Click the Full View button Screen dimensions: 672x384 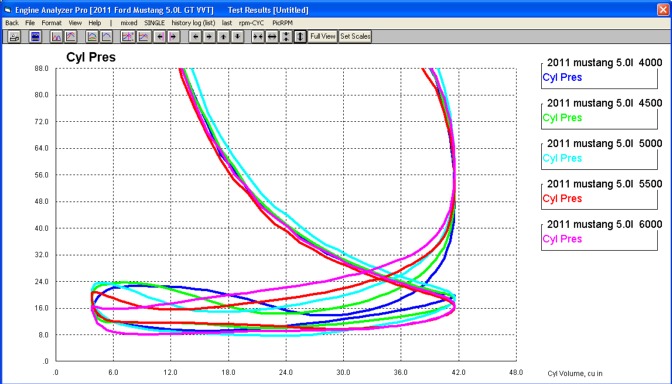pos(323,37)
